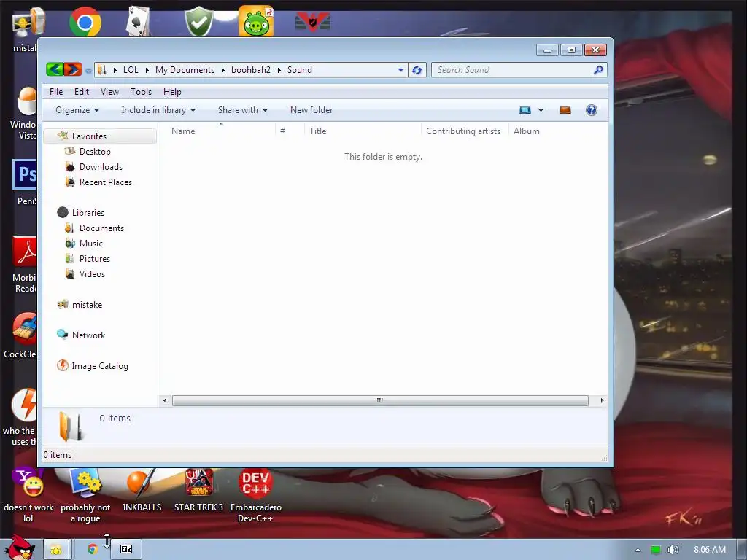
Task: Click scrollbar left arrow
Action: coord(165,400)
